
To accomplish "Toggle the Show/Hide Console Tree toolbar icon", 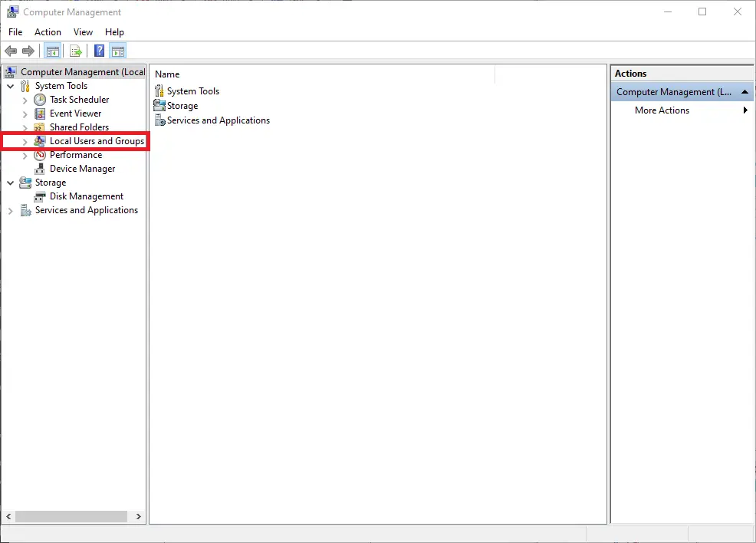I will tap(52, 51).
